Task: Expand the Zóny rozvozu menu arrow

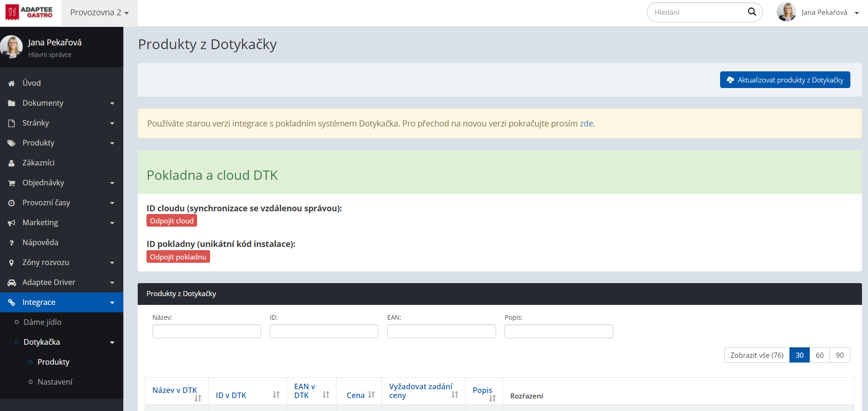Action: pos(112,263)
